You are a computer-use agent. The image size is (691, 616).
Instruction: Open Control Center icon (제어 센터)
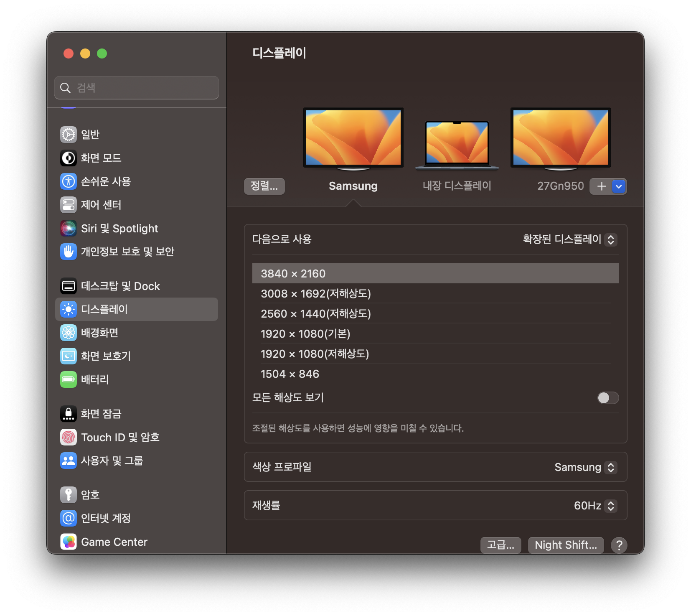tap(69, 205)
